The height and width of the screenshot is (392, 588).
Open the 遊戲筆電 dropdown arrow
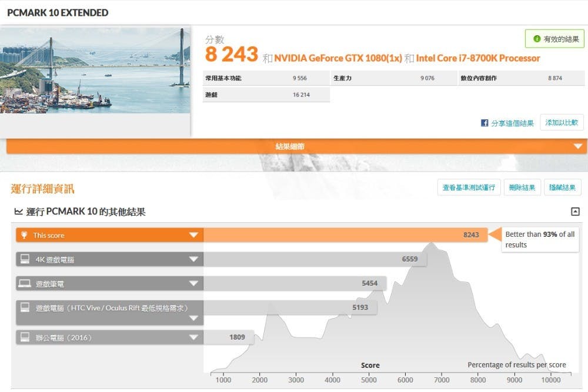click(193, 283)
